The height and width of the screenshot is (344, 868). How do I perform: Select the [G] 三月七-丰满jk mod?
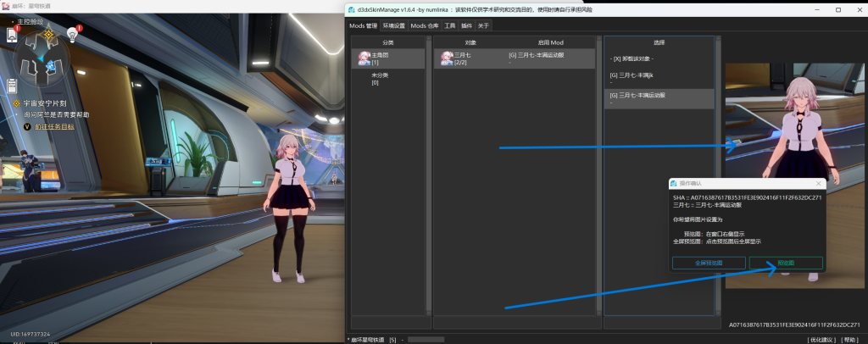pyautogui.click(x=659, y=79)
